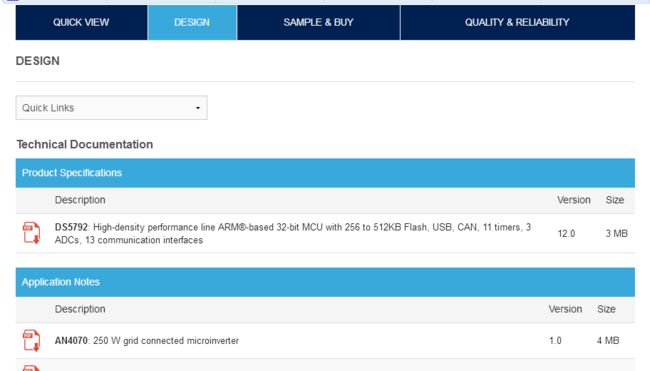This screenshot has width=650, height=371.
Task: Click Version header in Product Specifications table
Action: (574, 200)
